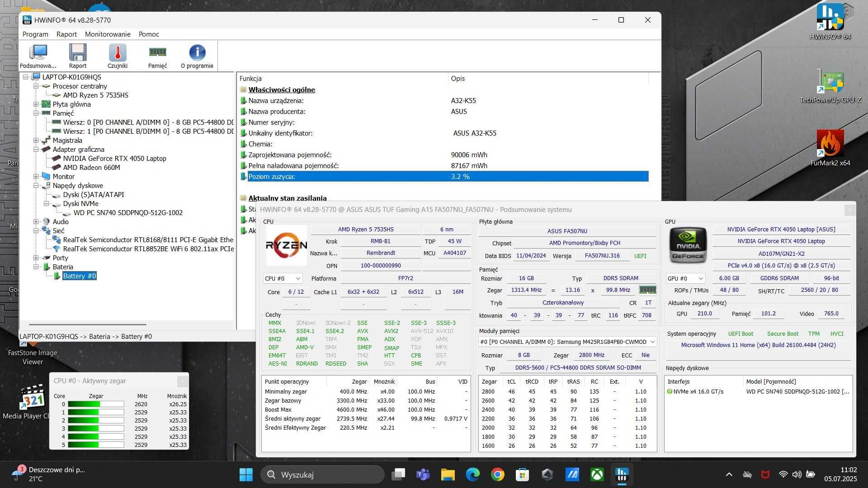Click the Wyszukaj taskbar search box
Viewport: 868px width, 488px height.
point(322,474)
